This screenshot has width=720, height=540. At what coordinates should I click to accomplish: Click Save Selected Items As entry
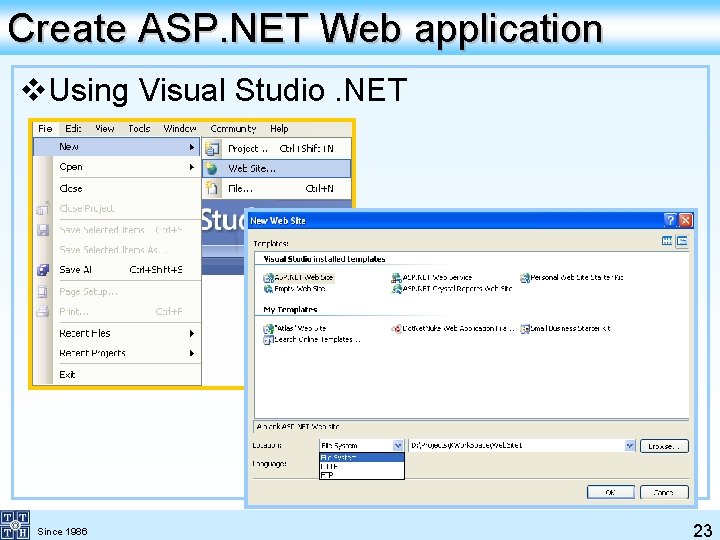pyautogui.click(x=113, y=250)
